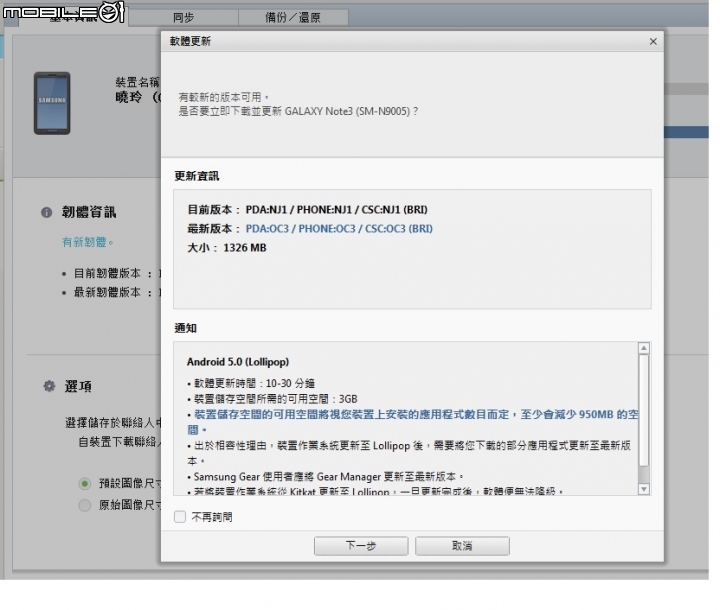Check the 不再詢問 checkbox
The image size is (720, 610).
(180, 517)
